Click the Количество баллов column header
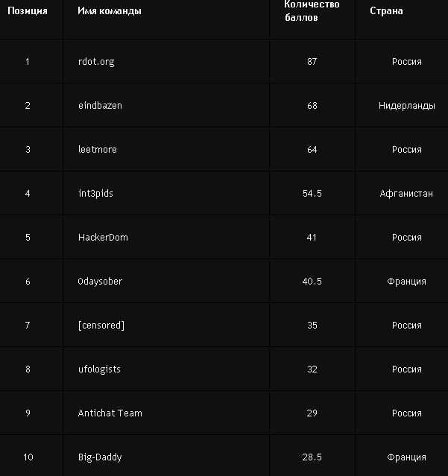Screen dimensions: 448x476 pyautogui.click(x=312, y=11)
